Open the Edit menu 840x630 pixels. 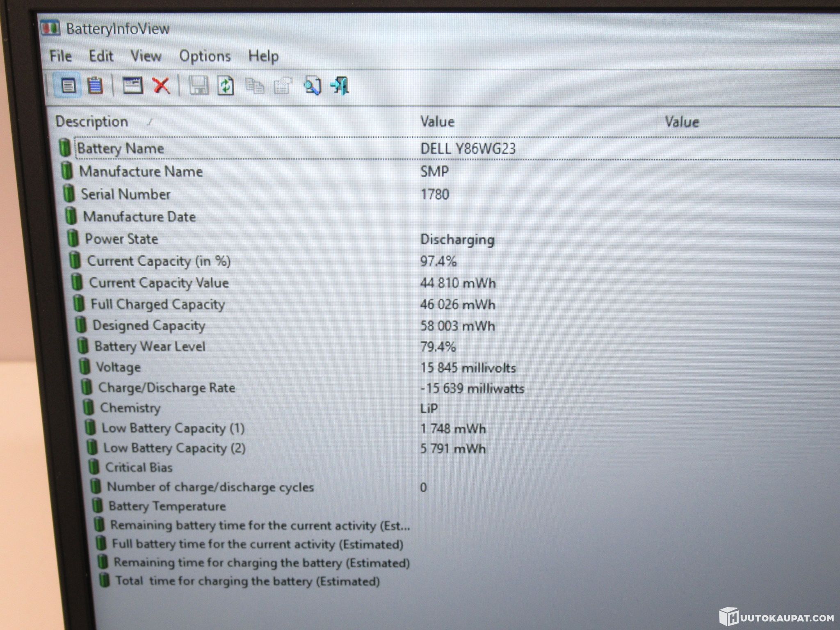[101, 56]
